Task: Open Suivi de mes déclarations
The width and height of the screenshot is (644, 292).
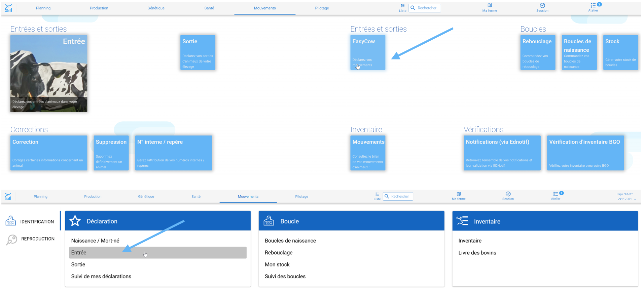Action: coord(101,277)
